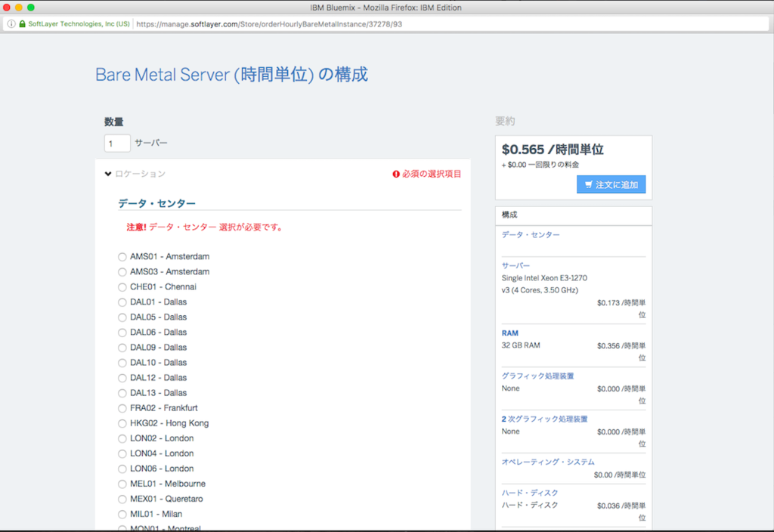Click the $0.173 server price text
Image resolution: width=774 pixels, height=532 pixels.
click(x=621, y=308)
